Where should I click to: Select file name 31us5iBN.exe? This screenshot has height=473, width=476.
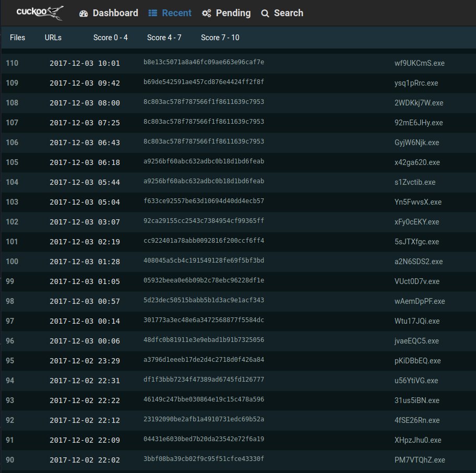(417, 400)
